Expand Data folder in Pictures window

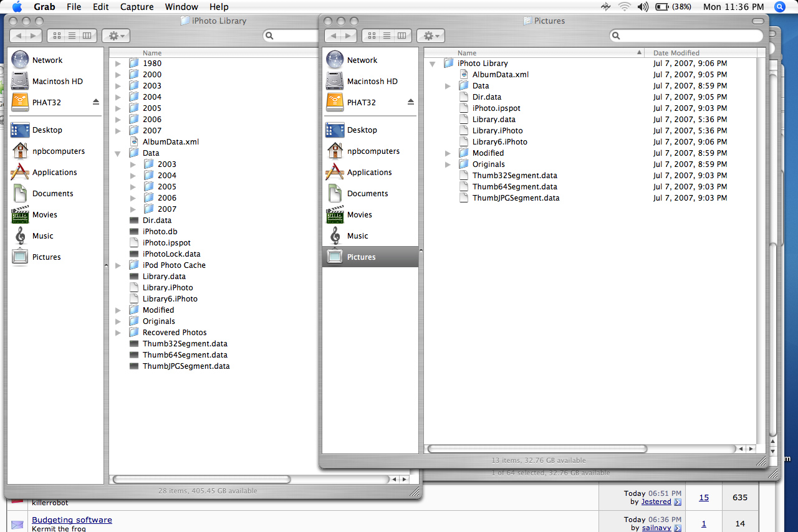448,86
